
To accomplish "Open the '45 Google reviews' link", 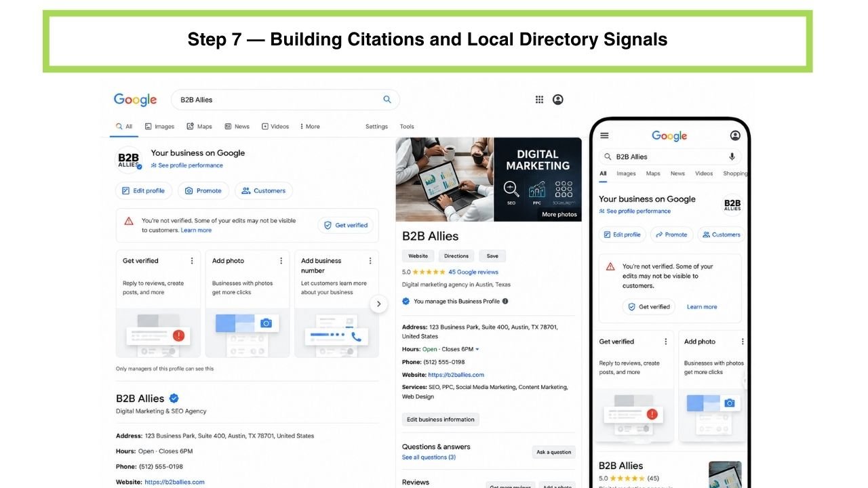I will tap(473, 272).
